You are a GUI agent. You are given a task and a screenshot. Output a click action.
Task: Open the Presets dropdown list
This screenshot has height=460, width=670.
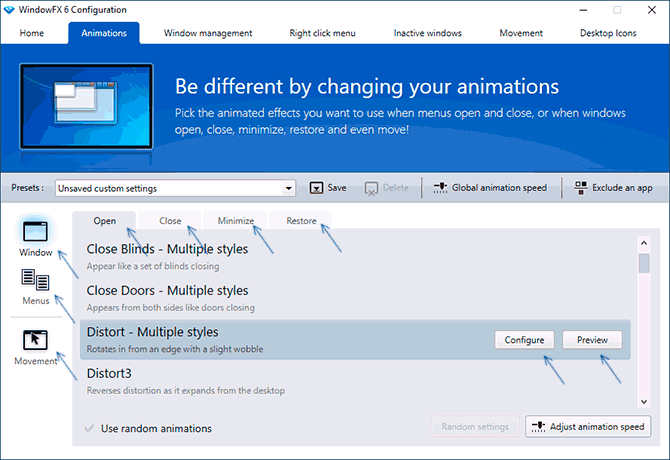click(175, 188)
